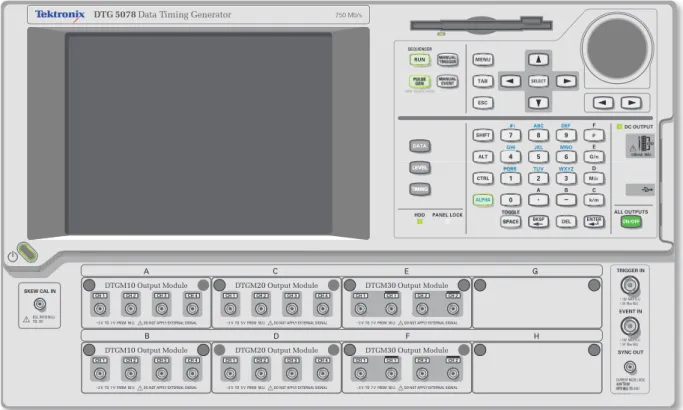The height and width of the screenshot is (410, 683).
Task: Click the BKSP backspace key
Action: click(x=538, y=221)
